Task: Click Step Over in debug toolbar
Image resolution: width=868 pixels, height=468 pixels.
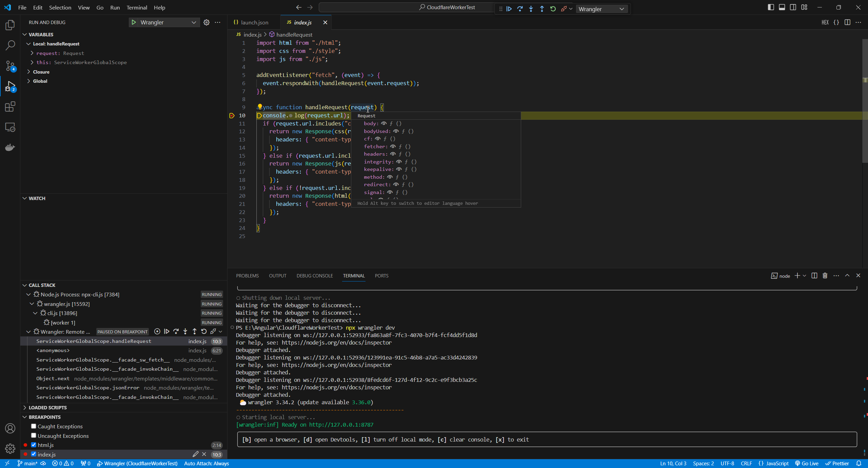Action: coord(520,9)
